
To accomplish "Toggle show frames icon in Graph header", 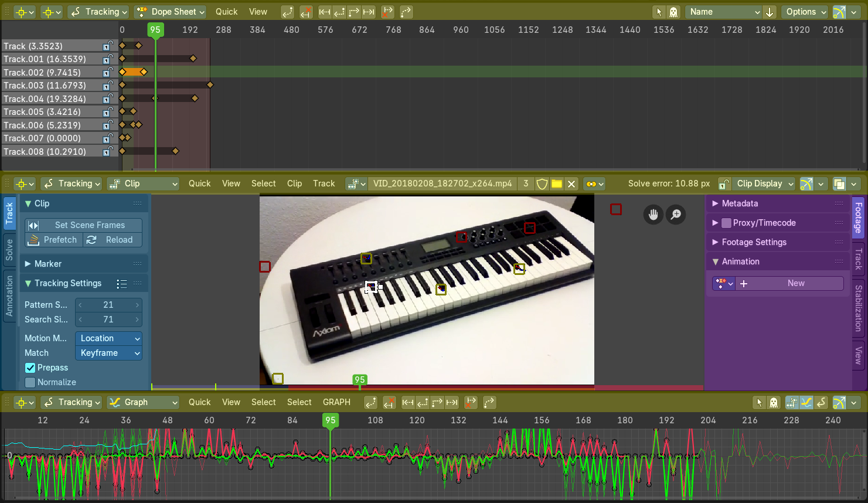I will tap(792, 402).
